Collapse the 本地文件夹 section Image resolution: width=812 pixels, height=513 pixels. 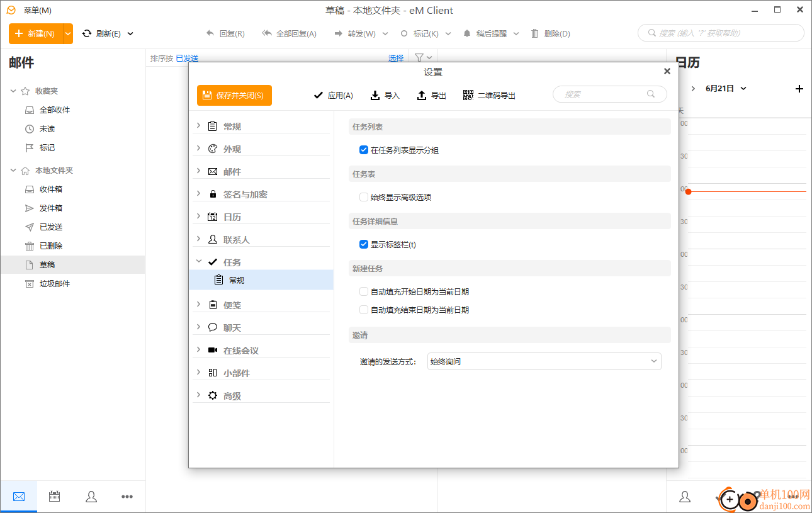13,171
